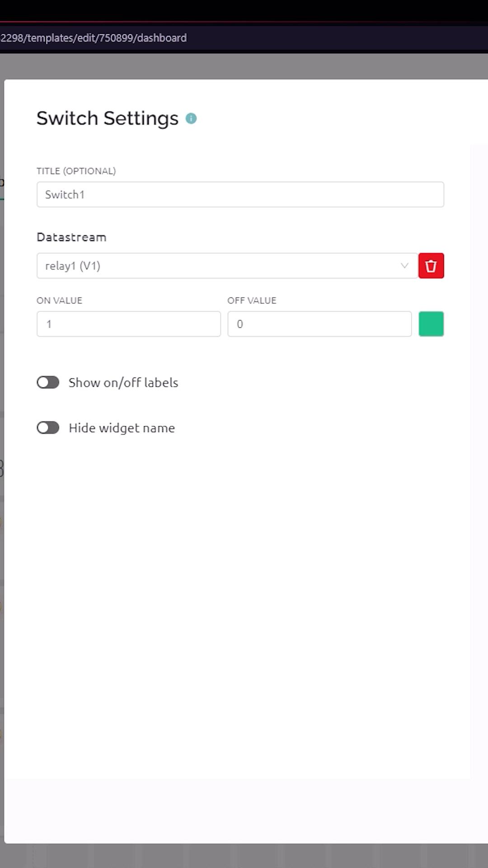Click the dimmed backdrop below the dialog

(244, 856)
